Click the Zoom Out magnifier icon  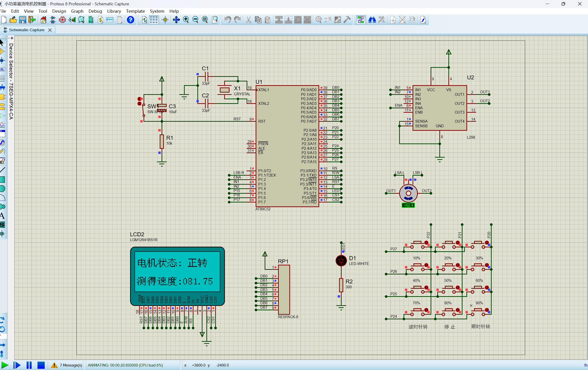195,20
